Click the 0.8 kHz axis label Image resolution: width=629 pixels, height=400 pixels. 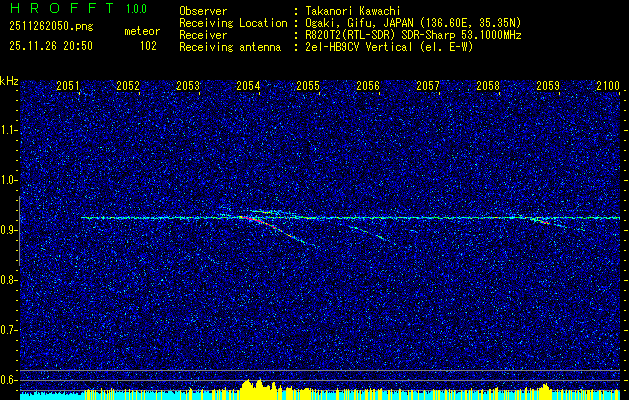click(9, 280)
